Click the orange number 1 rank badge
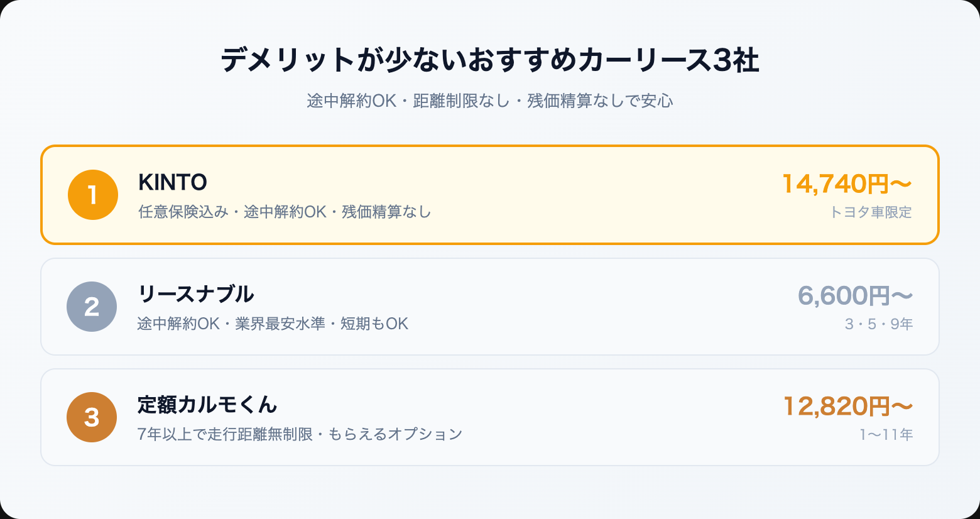980x519 pixels. point(93,195)
